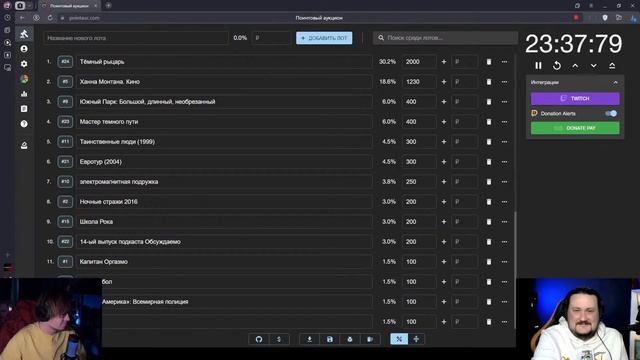Increase timer with the up chevron
This screenshot has height=360, width=640.
[x=575, y=66]
